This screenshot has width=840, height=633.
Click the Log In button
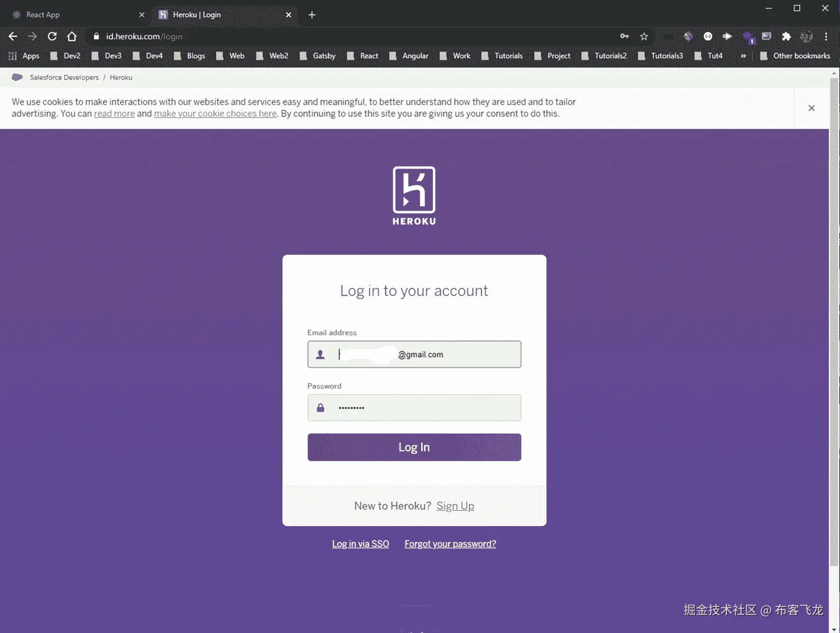tap(414, 447)
